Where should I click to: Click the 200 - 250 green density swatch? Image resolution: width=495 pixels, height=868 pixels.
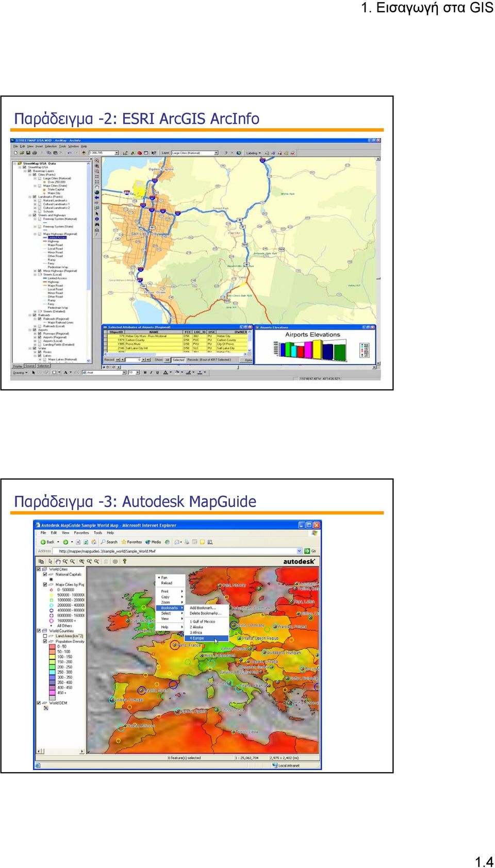(x=52, y=667)
